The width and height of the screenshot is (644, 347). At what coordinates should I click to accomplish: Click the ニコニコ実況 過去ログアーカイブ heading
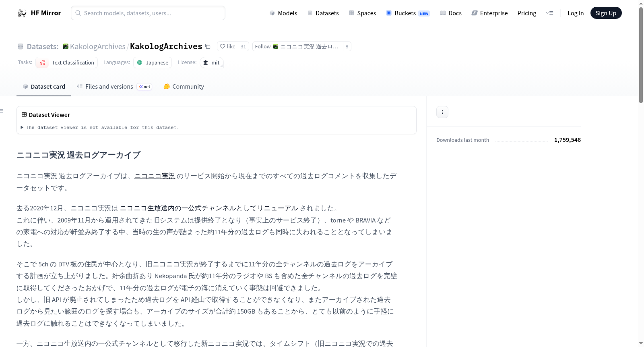coord(78,155)
